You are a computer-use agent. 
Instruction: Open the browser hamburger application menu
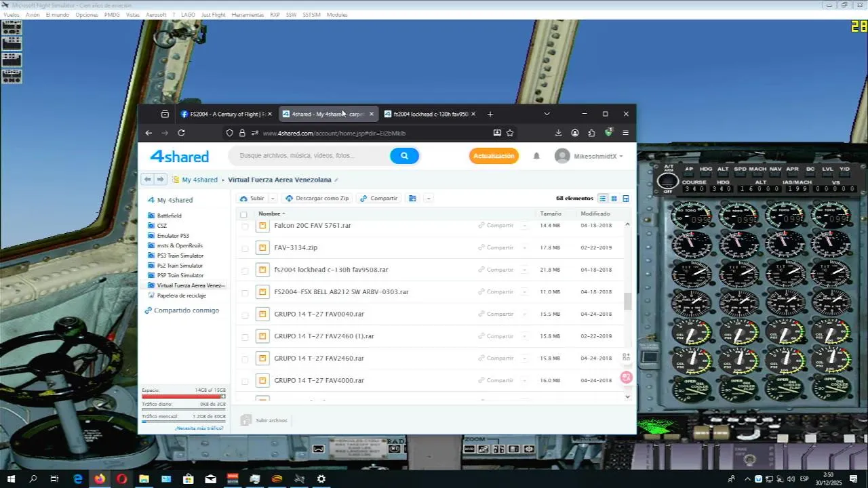pyautogui.click(x=625, y=133)
